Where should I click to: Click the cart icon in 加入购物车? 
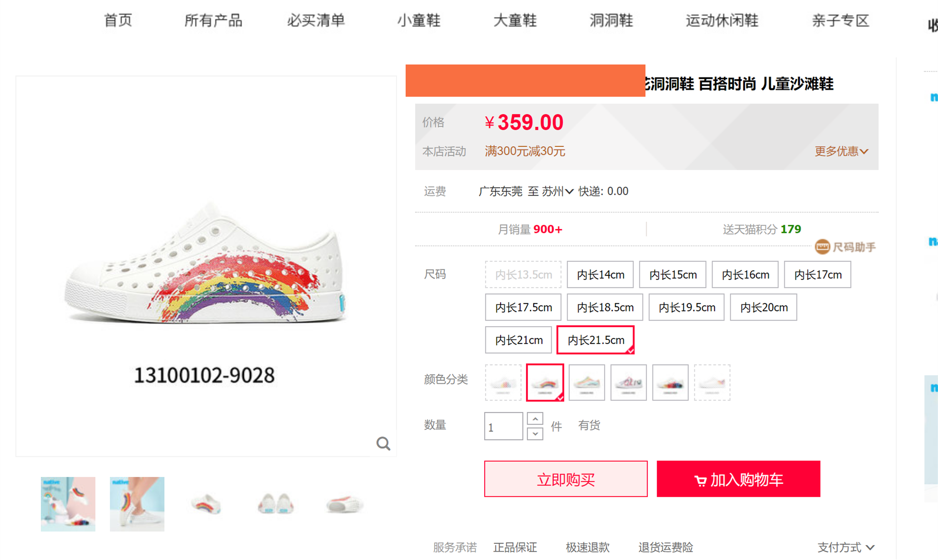(x=700, y=481)
